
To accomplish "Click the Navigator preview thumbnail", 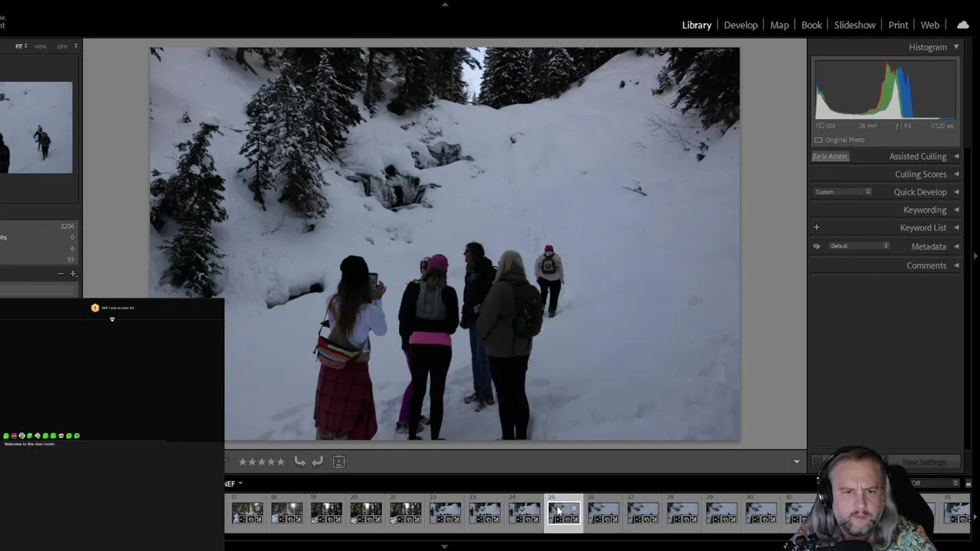I will (36, 127).
